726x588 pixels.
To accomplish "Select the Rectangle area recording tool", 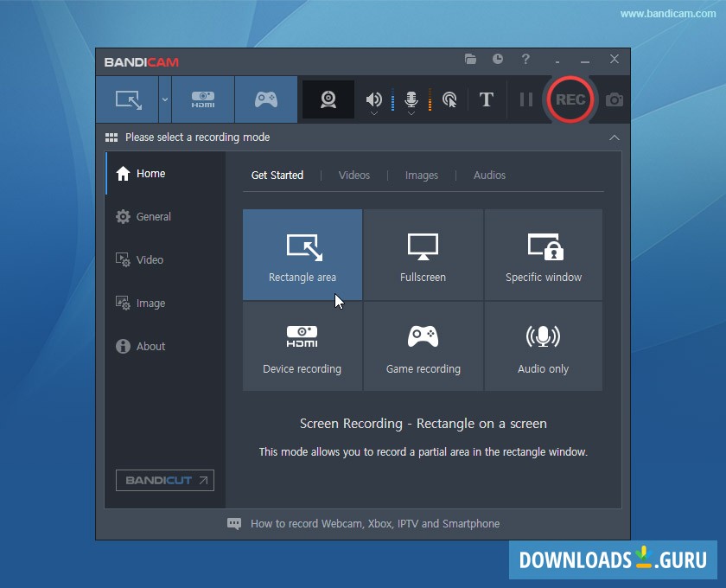I will (x=128, y=99).
